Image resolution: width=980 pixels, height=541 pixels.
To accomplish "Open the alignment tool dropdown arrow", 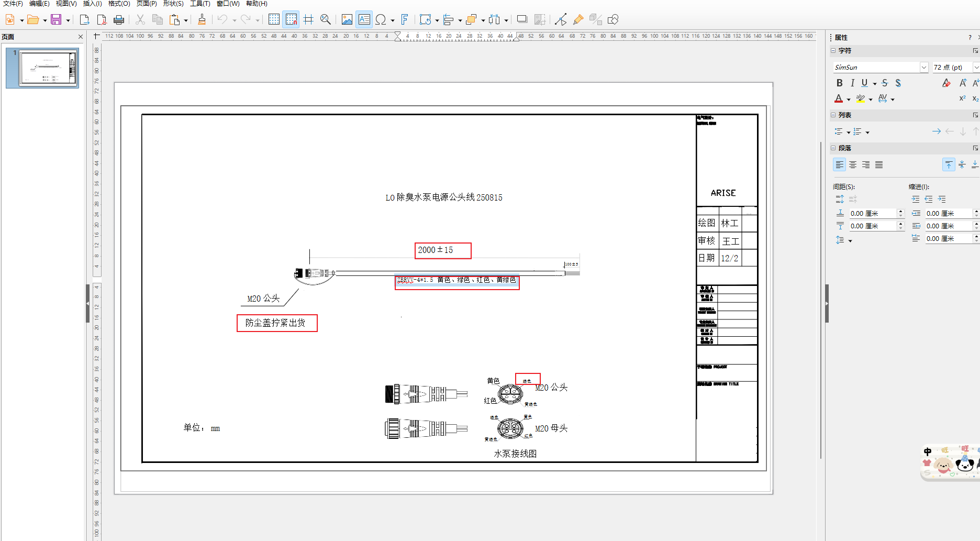I will 459,21.
